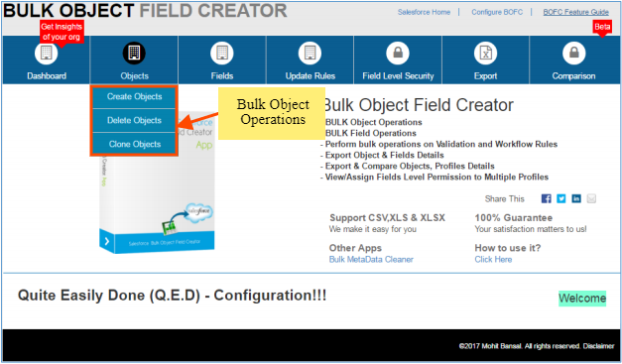
Task: Open the Dashboard tab label
Action: coord(47,76)
